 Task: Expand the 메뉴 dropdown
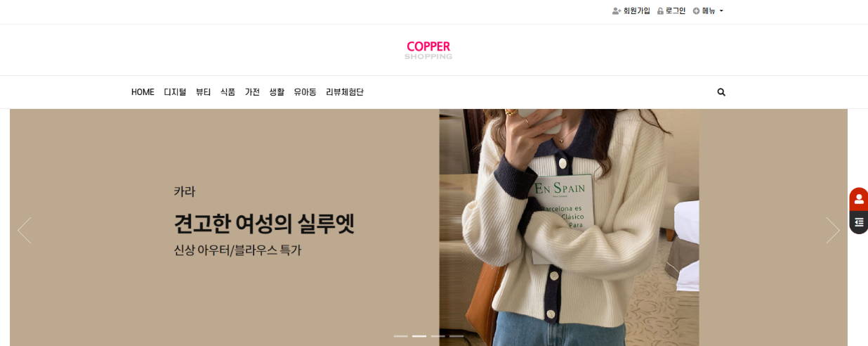coord(708,11)
